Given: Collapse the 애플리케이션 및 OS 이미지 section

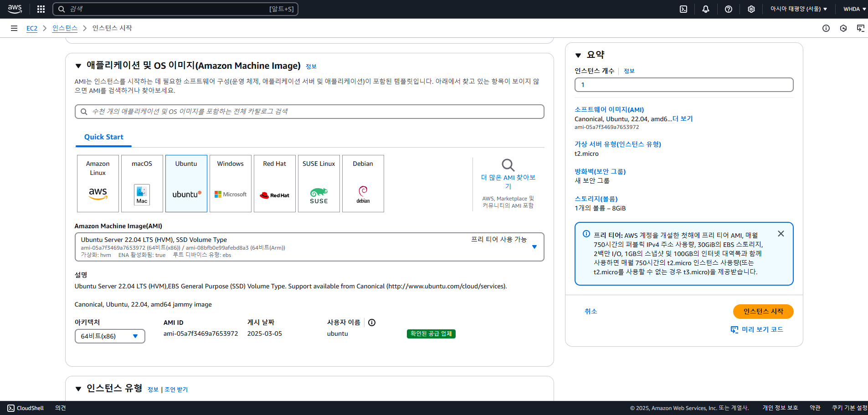Looking at the screenshot, I should click(x=78, y=66).
